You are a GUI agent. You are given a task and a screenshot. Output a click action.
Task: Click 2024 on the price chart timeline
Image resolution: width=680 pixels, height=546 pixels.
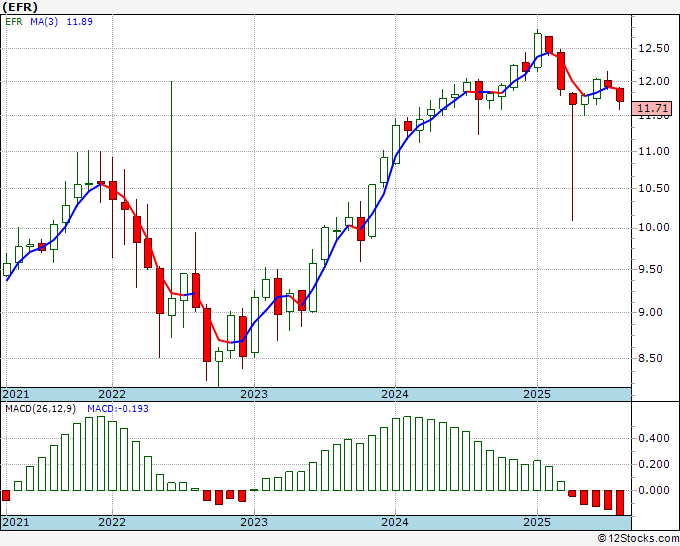click(395, 394)
